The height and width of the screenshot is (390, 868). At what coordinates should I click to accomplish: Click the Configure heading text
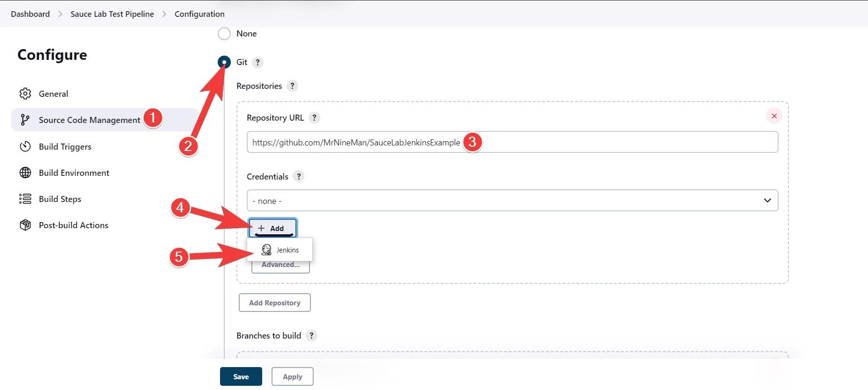[x=52, y=55]
